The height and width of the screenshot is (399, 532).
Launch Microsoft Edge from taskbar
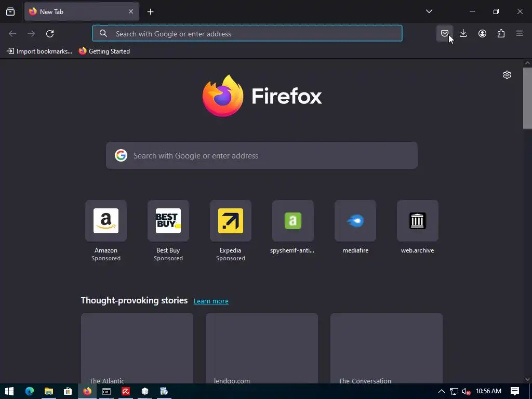[30, 391]
